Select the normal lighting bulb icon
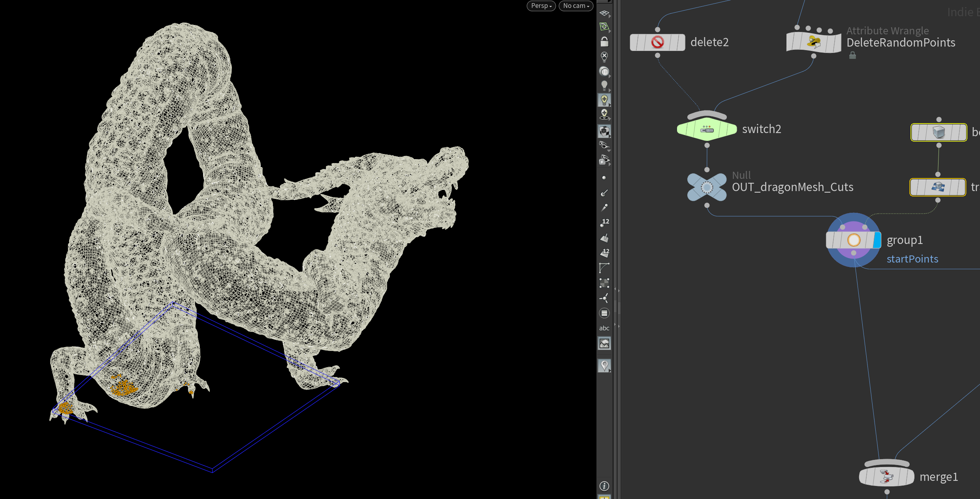Viewport: 980px width, 499px height. [604, 86]
